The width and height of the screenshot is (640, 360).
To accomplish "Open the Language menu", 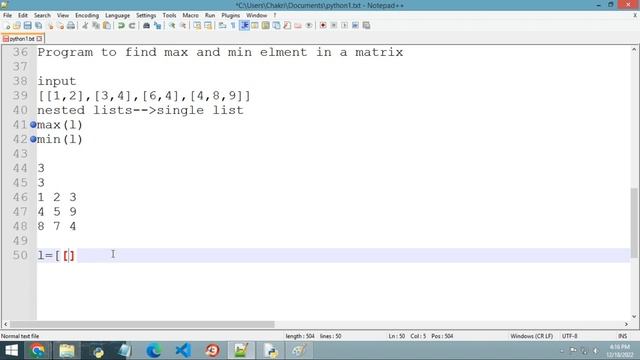I will pos(117,15).
